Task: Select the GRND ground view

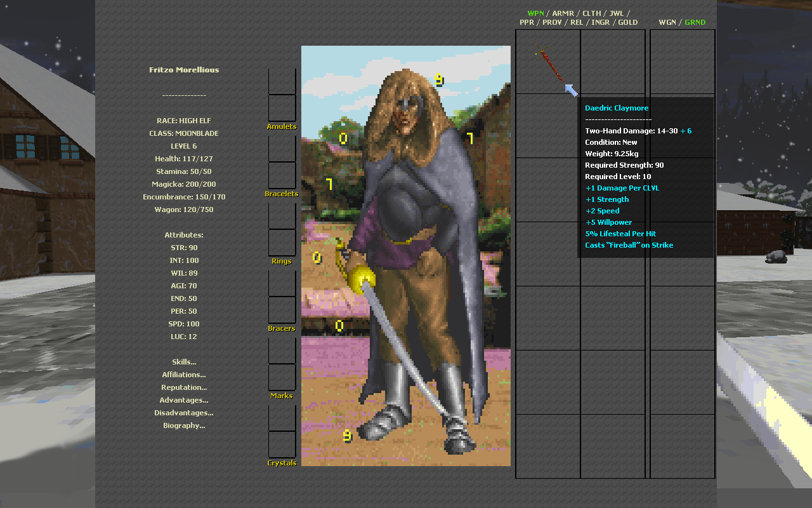Action: 695,22
